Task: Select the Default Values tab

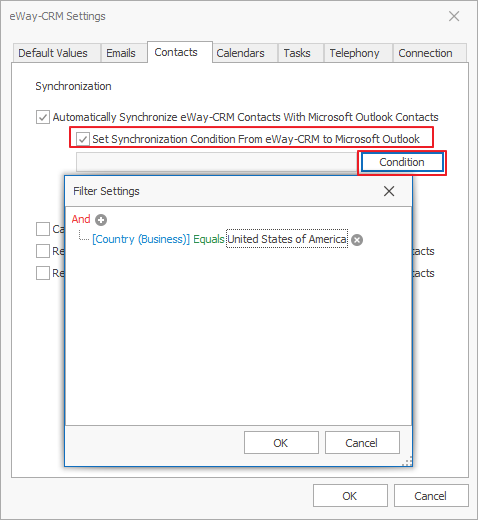Action: click(x=53, y=53)
